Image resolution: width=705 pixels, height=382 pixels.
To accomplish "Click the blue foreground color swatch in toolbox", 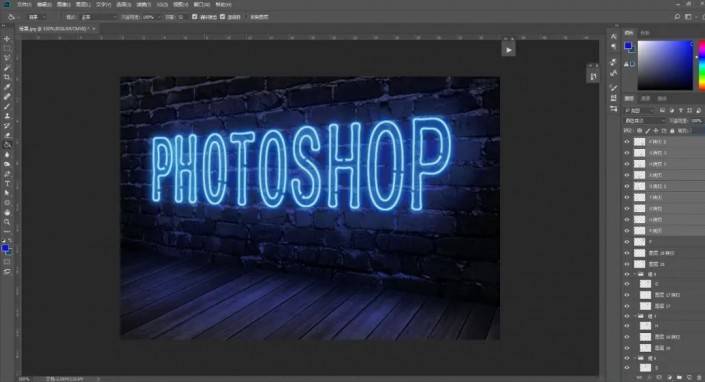I will [x=5, y=248].
